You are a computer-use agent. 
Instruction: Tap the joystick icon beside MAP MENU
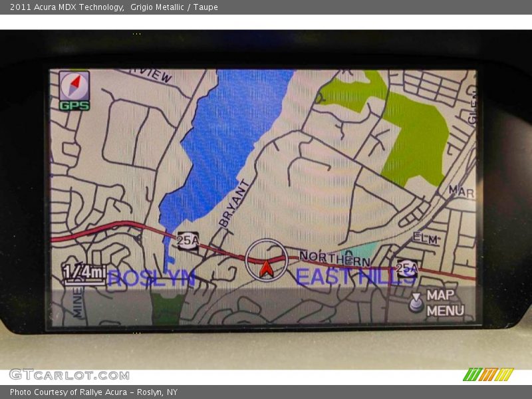click(x=416, y=302)
